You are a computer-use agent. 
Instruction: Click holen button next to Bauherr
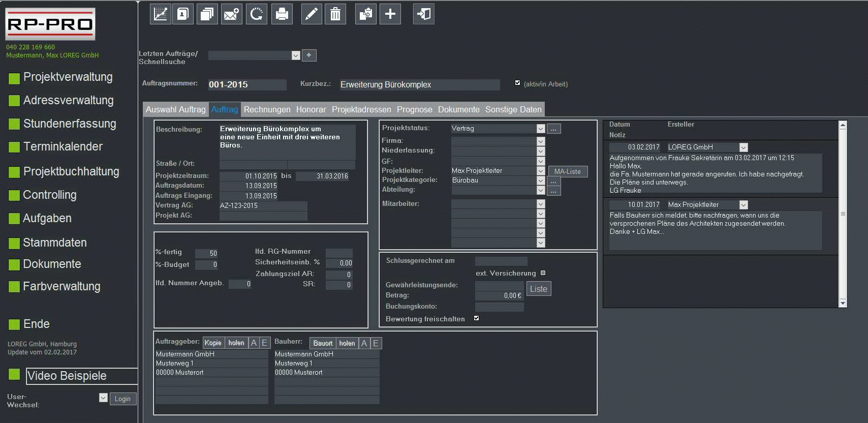click(x=347, y=343)
